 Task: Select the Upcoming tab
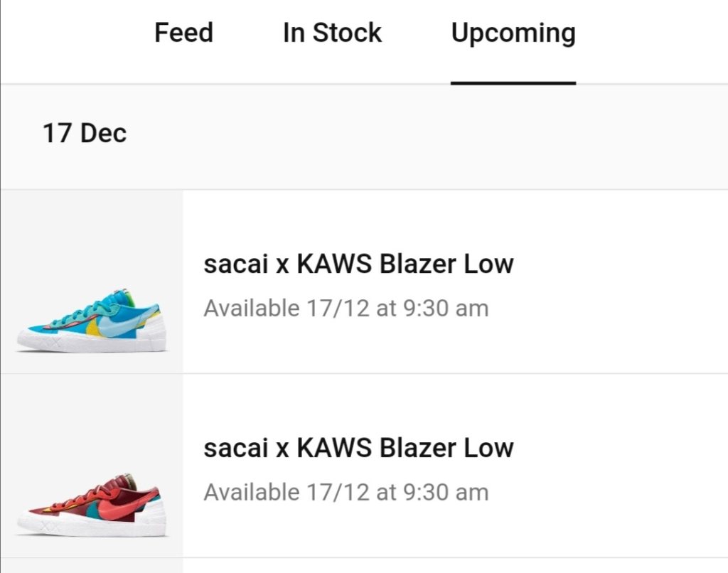click(513, 33)
